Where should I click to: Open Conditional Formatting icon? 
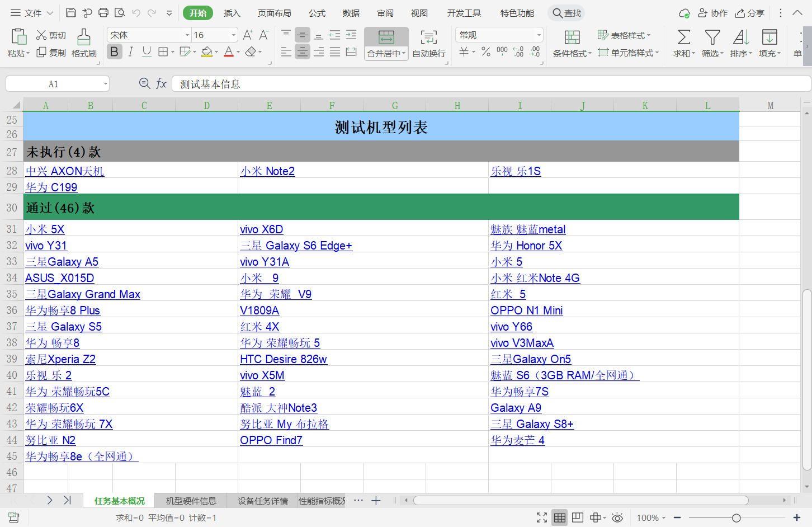coord(572,37)
